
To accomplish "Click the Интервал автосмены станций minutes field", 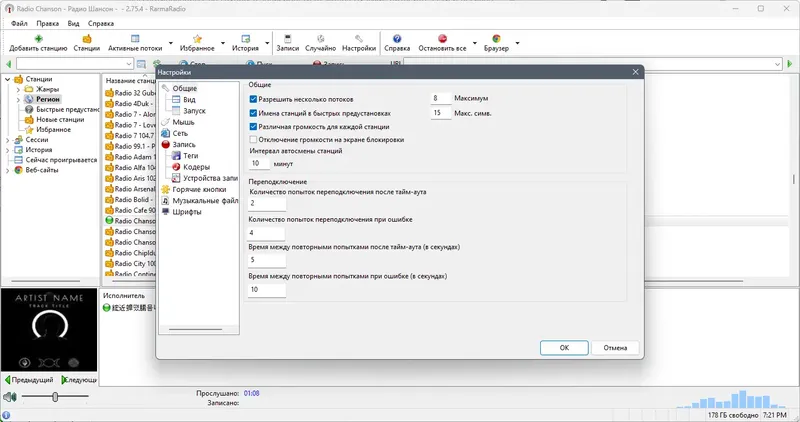I will [x=259, y=163].
